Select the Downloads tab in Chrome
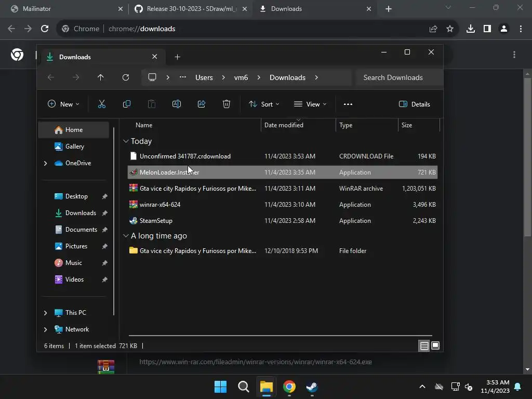Viewport: 532px width, 399px height. 315,9
